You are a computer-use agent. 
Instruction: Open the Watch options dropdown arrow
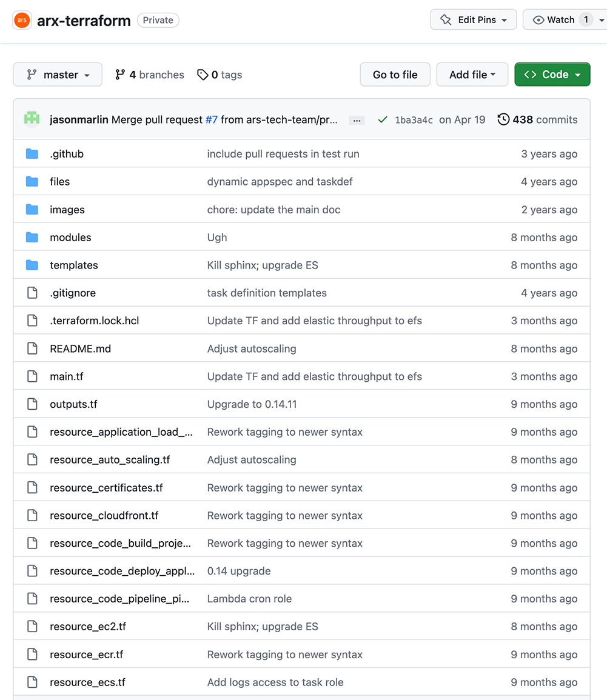pyautogui.click(x=601, y=20)
